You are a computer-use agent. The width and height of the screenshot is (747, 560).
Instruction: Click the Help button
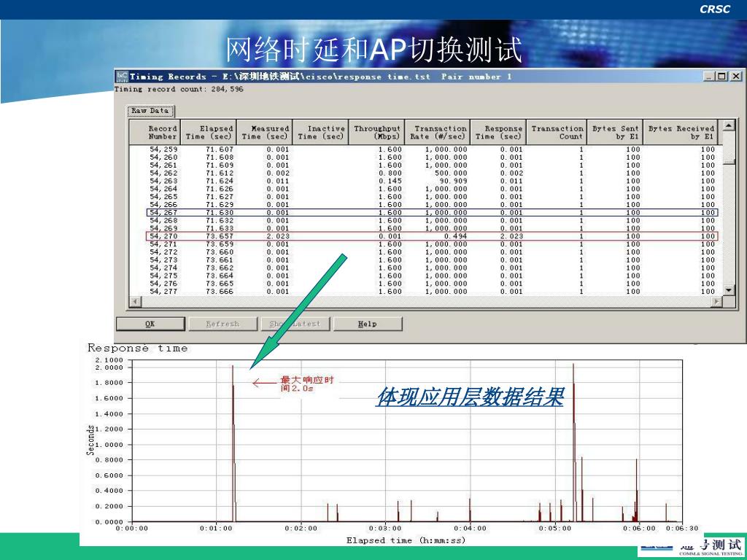pyautogui.click(x=368, y=324)
